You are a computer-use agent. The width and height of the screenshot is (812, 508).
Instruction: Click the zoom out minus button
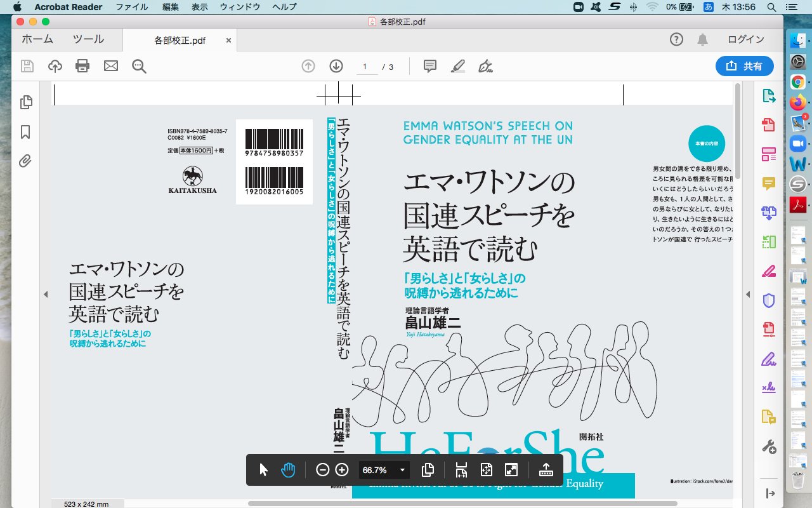click(322, 470)
